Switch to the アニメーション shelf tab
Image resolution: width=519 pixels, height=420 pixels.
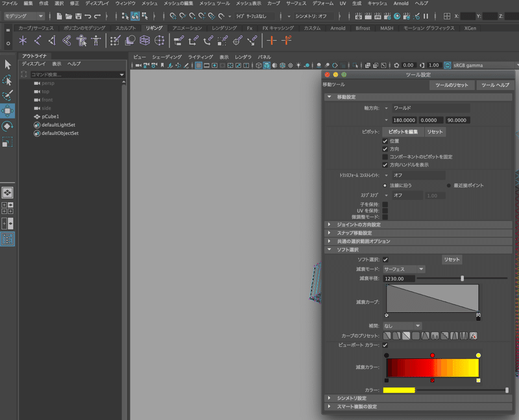[187, 29]
